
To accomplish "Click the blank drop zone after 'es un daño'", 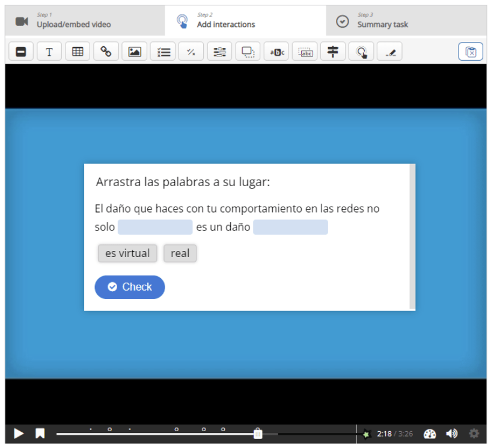I will (x=290, y=227).
